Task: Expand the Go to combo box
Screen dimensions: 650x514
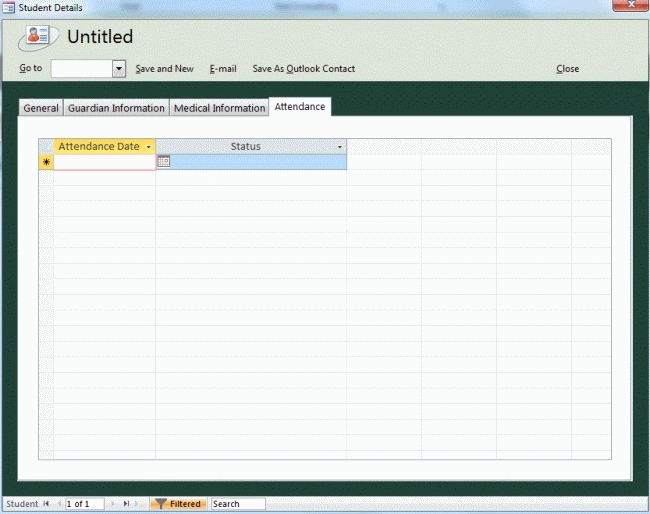Action: click(x=119, y=68)
